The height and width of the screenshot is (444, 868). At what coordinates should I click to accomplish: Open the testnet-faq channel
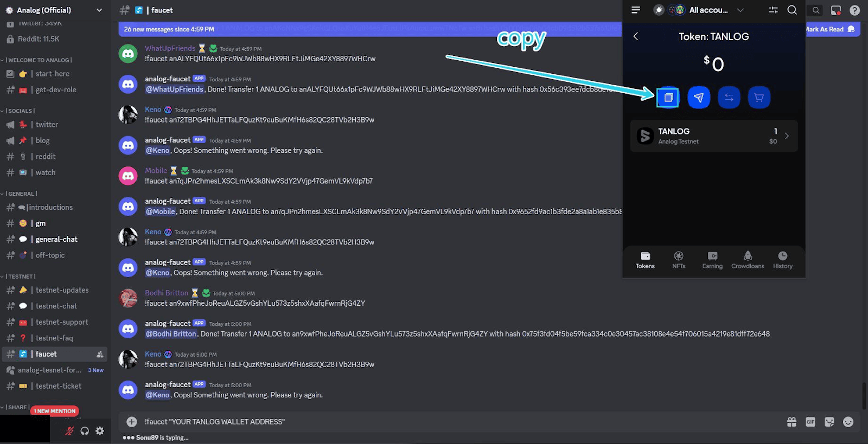55,338
